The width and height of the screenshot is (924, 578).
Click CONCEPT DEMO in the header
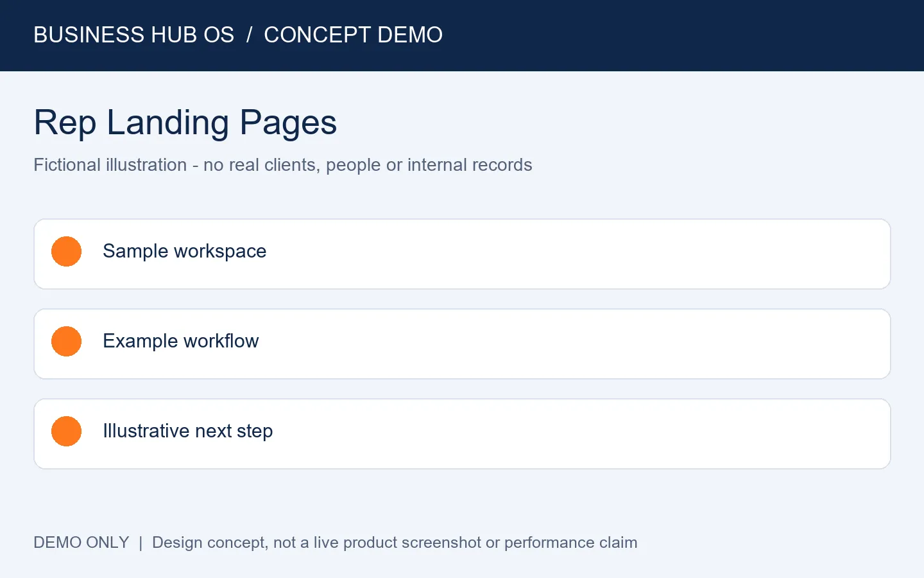tap(354, 35)
